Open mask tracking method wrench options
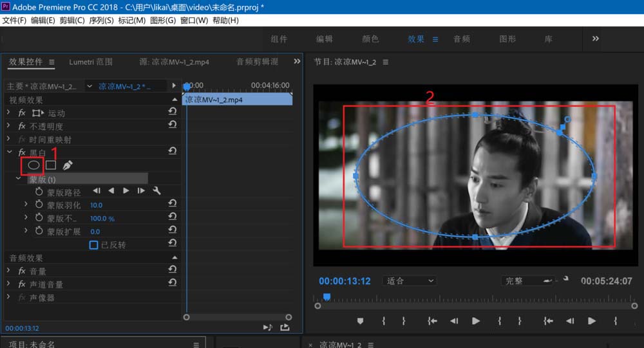644x348 pixels. pos(156,191)
